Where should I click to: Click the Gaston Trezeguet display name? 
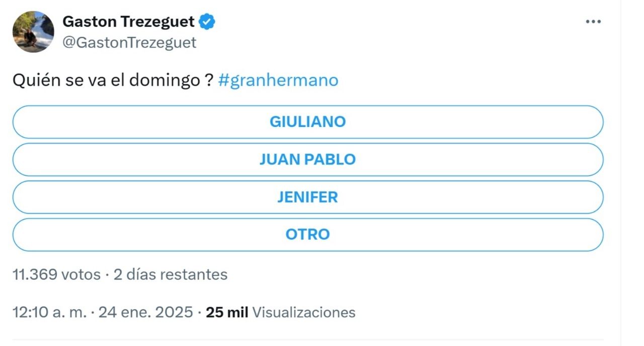pos(128,22)
